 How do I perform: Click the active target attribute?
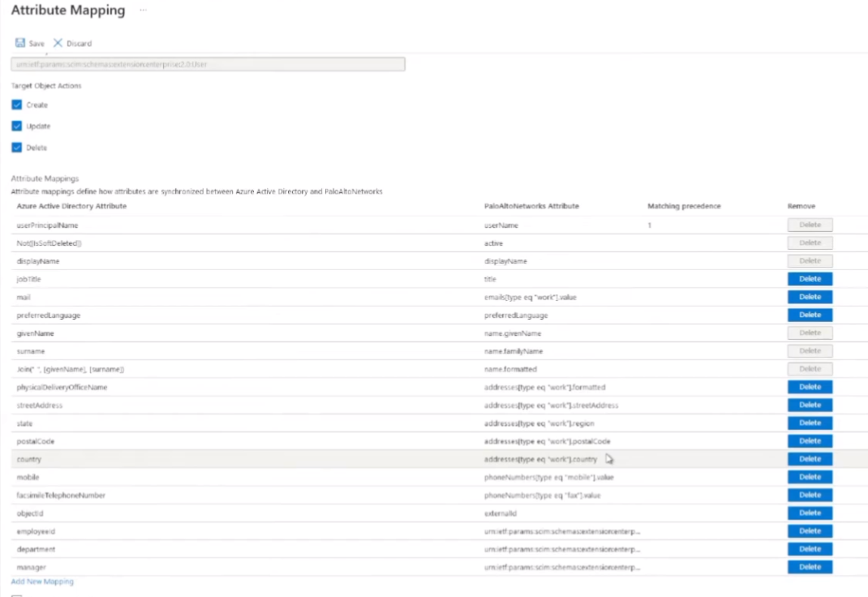click(x=494, y=243)
